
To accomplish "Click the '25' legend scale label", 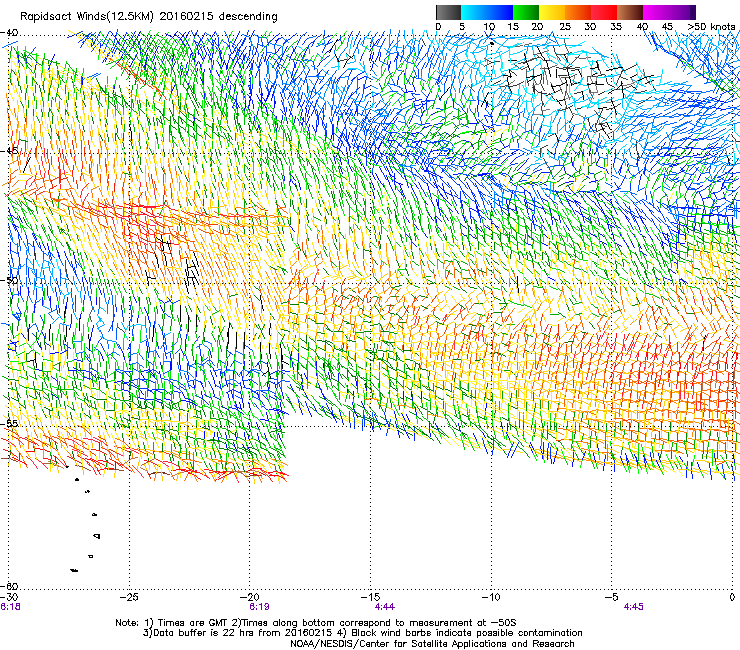I will 565,27.
